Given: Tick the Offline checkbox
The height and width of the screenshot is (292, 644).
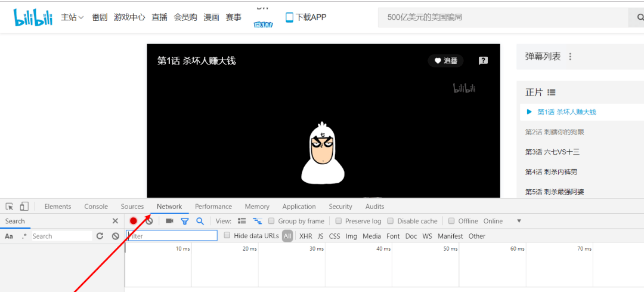Looking at the screenshot, I should tap(451, 222).
